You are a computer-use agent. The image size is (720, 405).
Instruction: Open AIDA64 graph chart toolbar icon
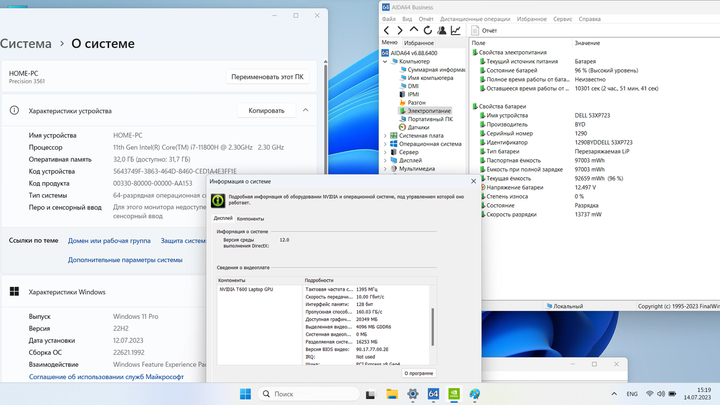pos(456,30)
